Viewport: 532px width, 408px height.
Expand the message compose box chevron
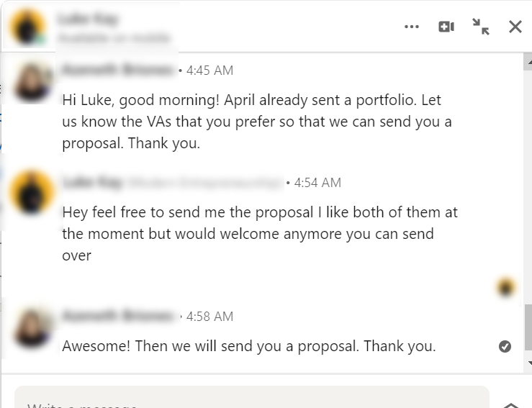tap(511, 405)
